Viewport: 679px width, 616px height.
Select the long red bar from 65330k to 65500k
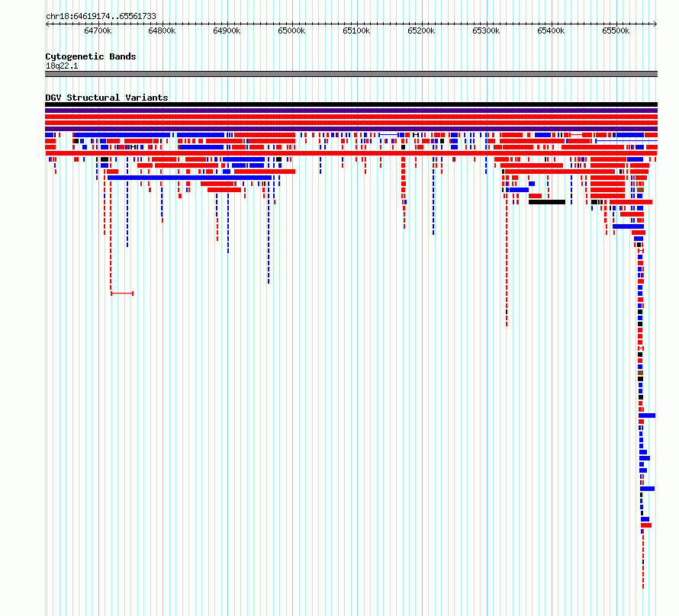560,172
